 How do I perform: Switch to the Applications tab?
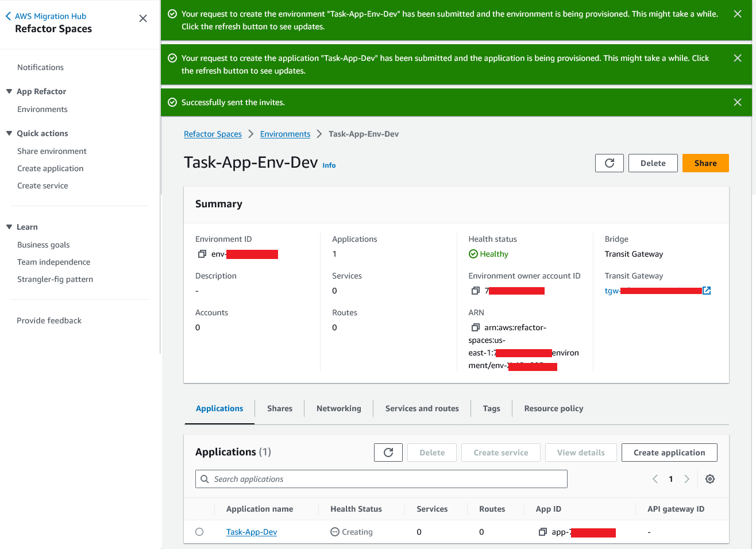tap(219, 408)
